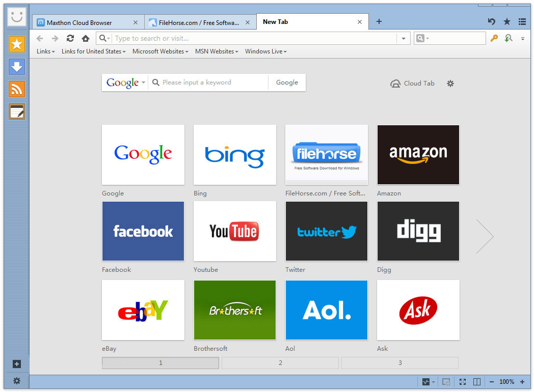The image size is (534, 392).
Task: Click the 100% zoom level
Action: tap(507, 382)
